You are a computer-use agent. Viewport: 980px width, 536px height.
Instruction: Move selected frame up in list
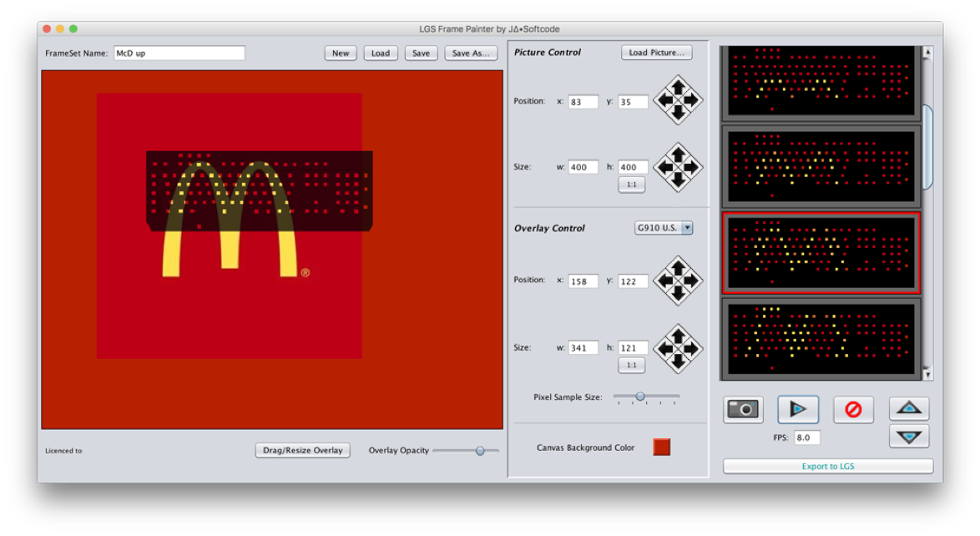click(909, 408)
